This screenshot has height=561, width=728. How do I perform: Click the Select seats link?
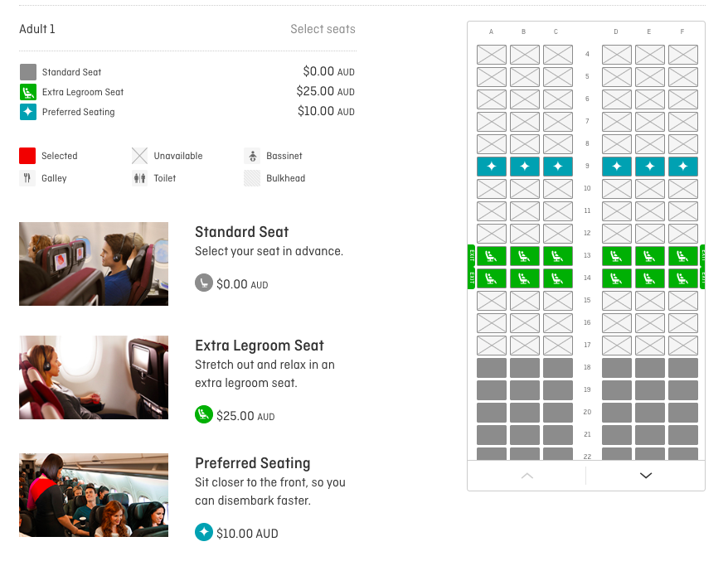[x=323, y=29]
